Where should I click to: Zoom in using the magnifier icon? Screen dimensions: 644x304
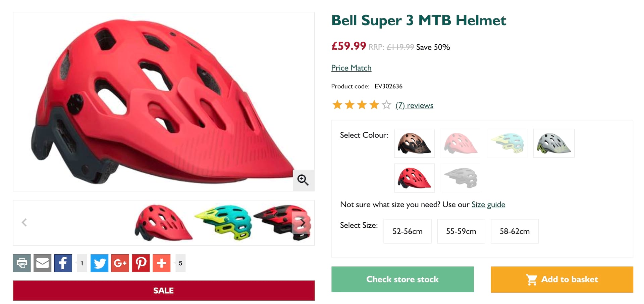click(x=303, y=180)
